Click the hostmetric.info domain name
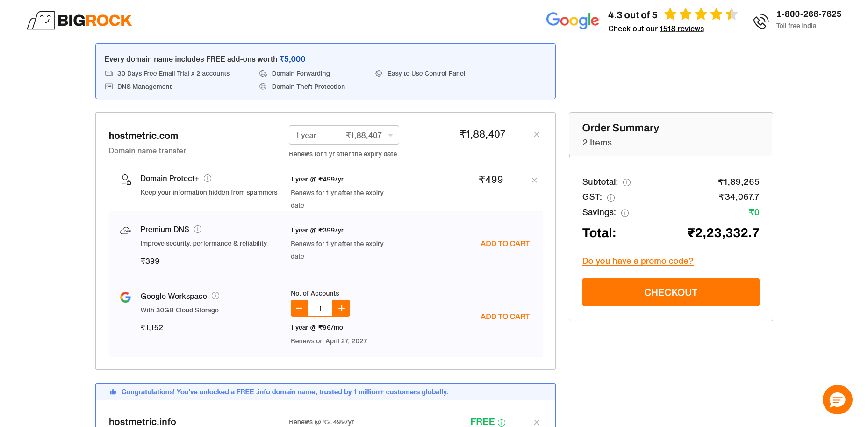The height and width of the screenshot is (427, 868). point(143,422)
